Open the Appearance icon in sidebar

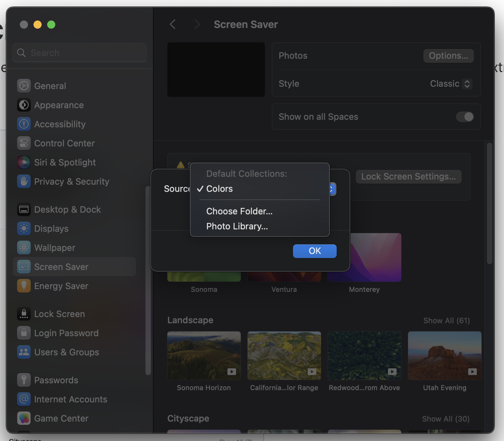(24, 105)
